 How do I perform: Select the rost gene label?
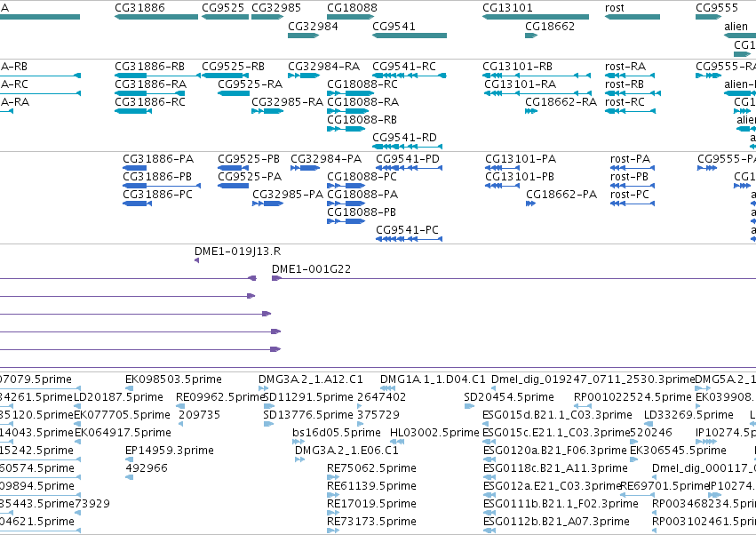pos(615,8)
